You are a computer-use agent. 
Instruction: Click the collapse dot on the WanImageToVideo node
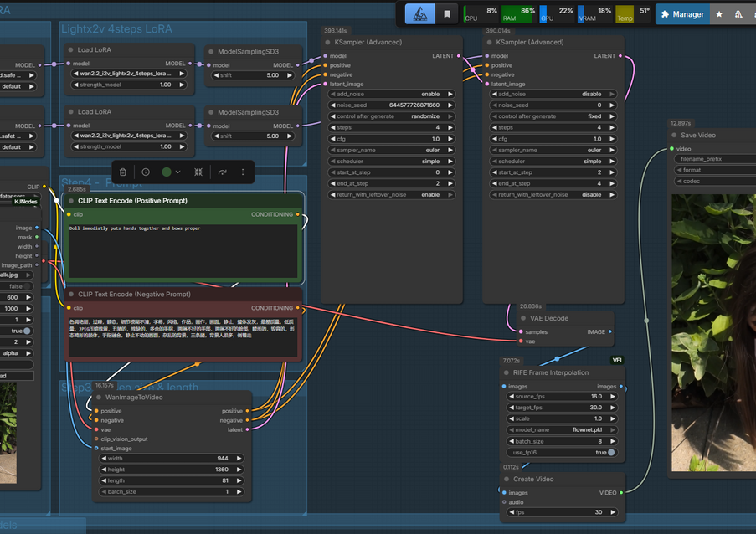[99, 398]
